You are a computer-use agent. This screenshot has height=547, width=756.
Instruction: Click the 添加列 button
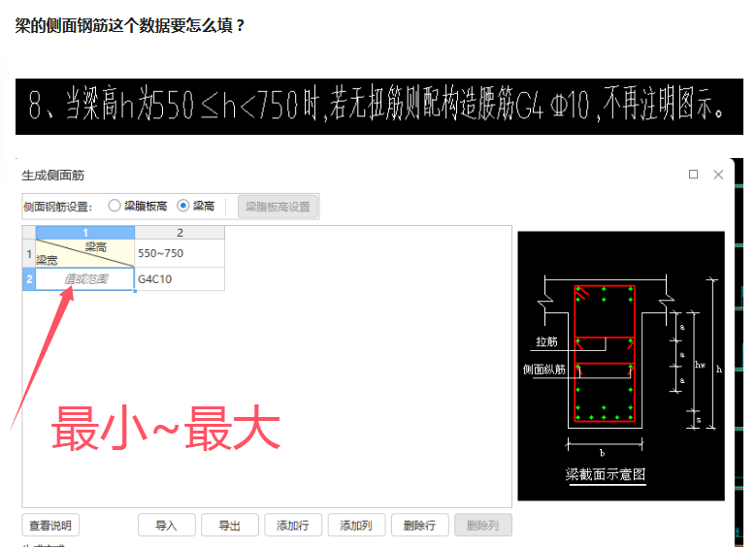coord(356,526)
